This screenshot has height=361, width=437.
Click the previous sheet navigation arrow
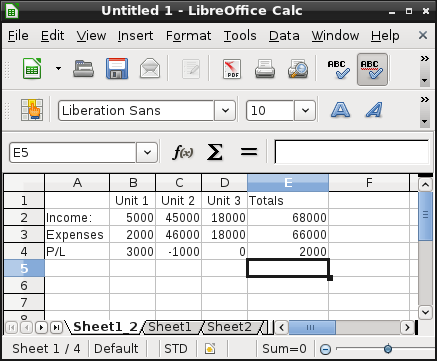coord(26,327)
